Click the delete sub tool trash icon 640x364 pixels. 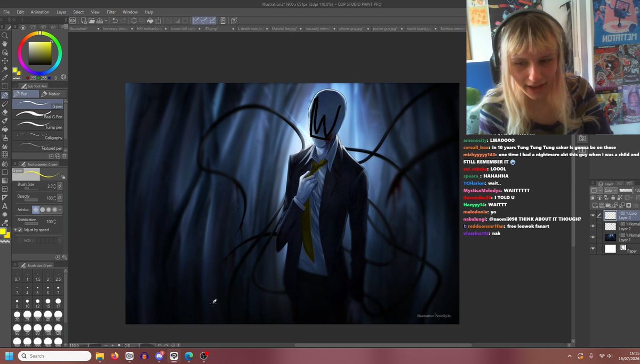point(65,156)
